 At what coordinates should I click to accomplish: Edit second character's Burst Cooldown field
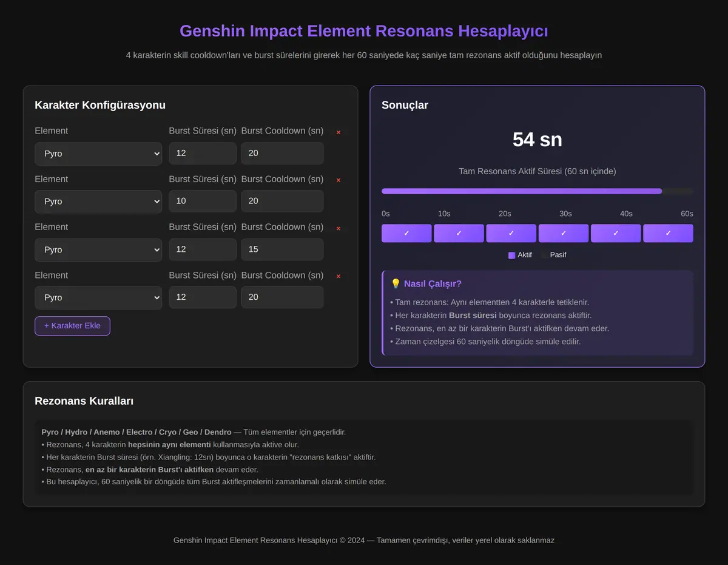[x=282, y=201]
